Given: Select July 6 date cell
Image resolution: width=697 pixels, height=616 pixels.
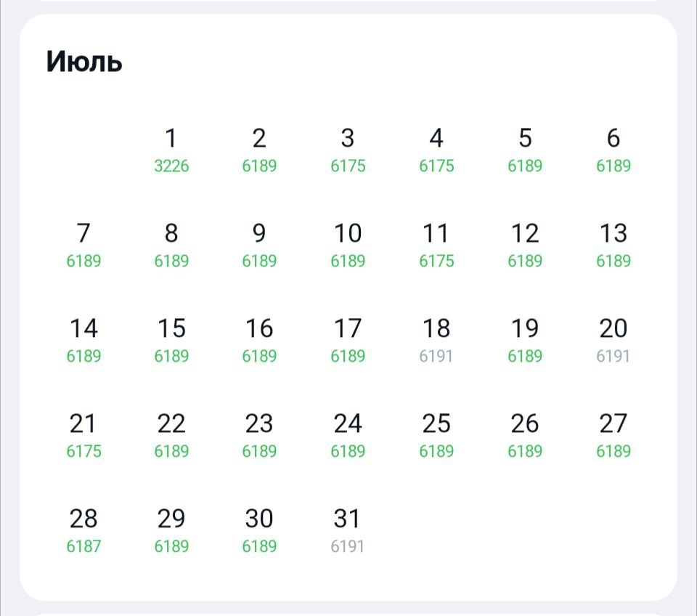Looking at the screenshot, I should point(614,150).
